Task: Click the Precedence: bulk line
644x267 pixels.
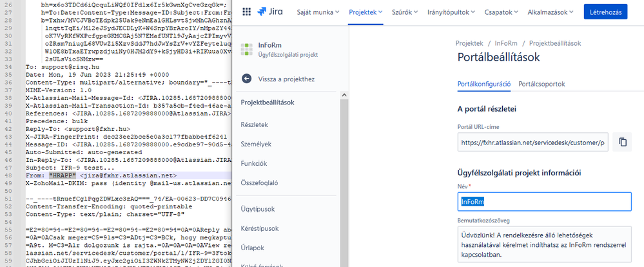Action: coord(57,121)
